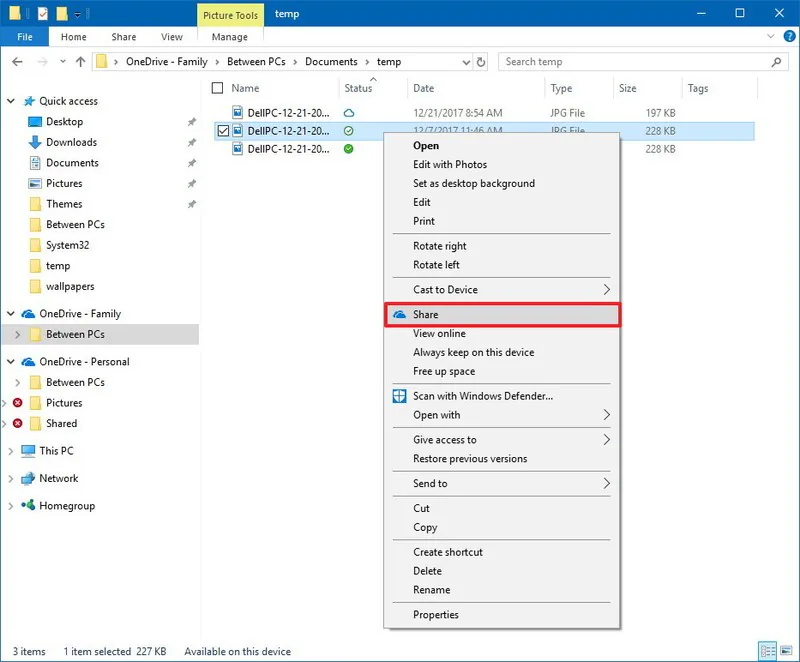
Task: Switch to details view layout icon
Action: coord(768,651)
